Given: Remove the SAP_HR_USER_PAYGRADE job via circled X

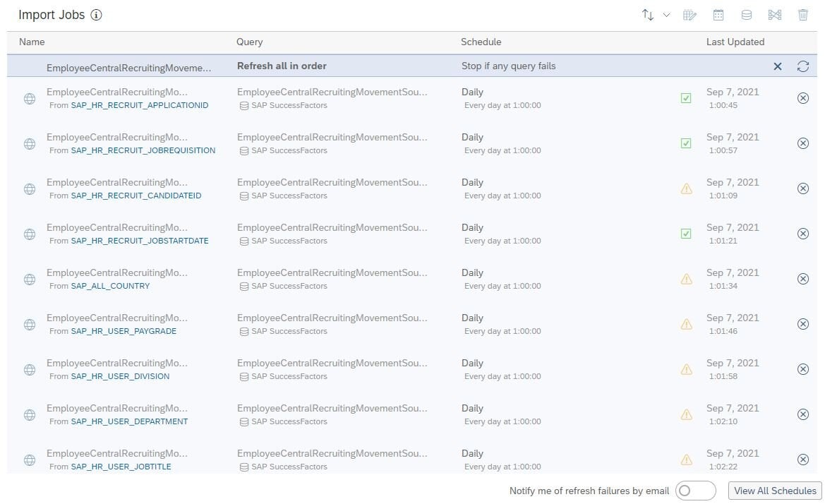Looking at the screenshot, I should (x=802, y=324).
